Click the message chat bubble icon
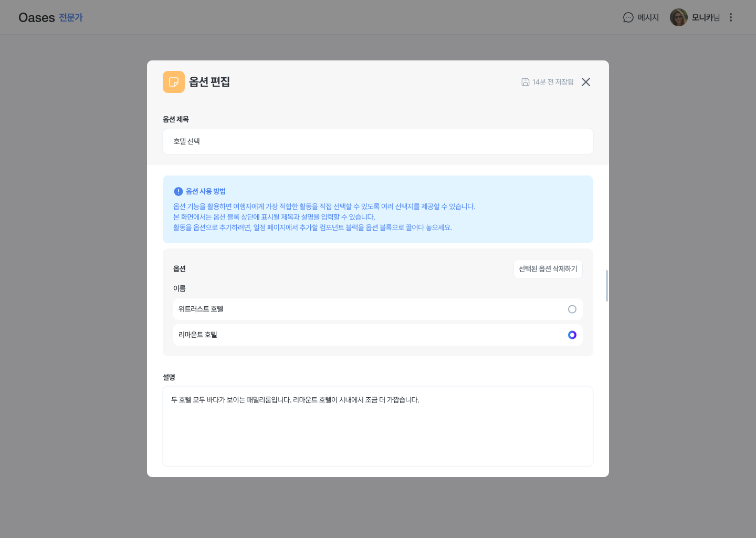The width and height of the screenshot is (756, 538). coord(628,17)
